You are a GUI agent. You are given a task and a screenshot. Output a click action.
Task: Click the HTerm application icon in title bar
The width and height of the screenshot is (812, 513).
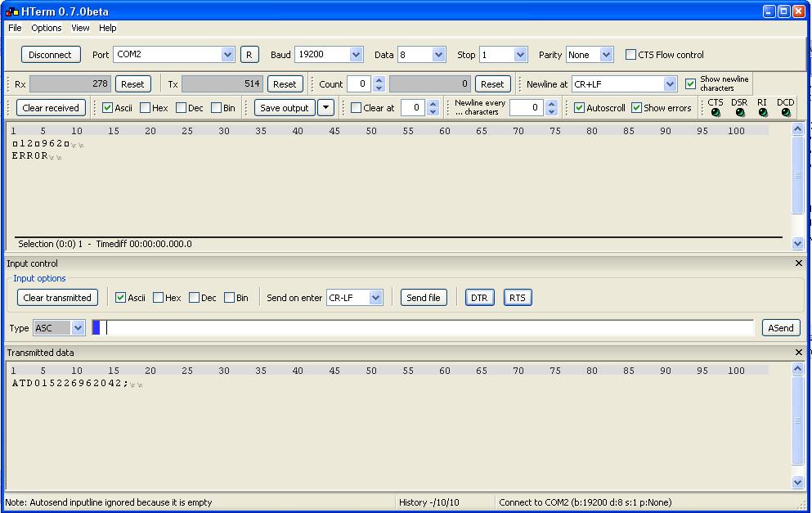point(12,11)
